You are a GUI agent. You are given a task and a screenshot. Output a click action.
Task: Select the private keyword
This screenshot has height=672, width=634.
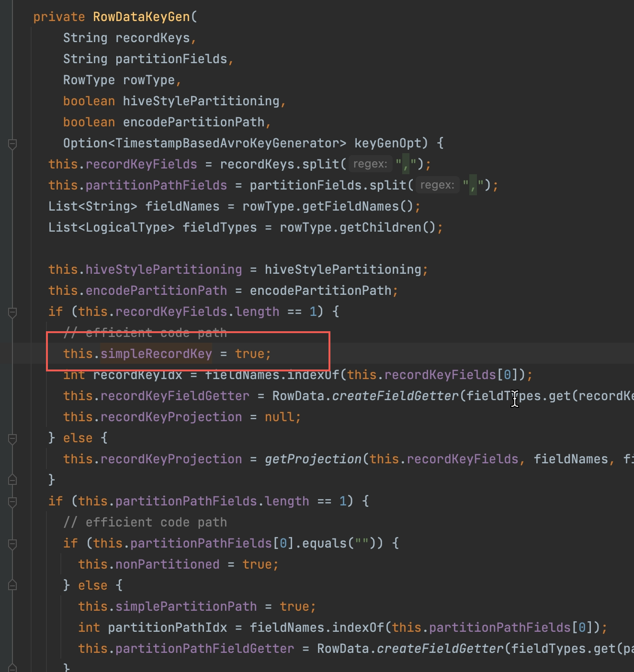tap(59, 17)
